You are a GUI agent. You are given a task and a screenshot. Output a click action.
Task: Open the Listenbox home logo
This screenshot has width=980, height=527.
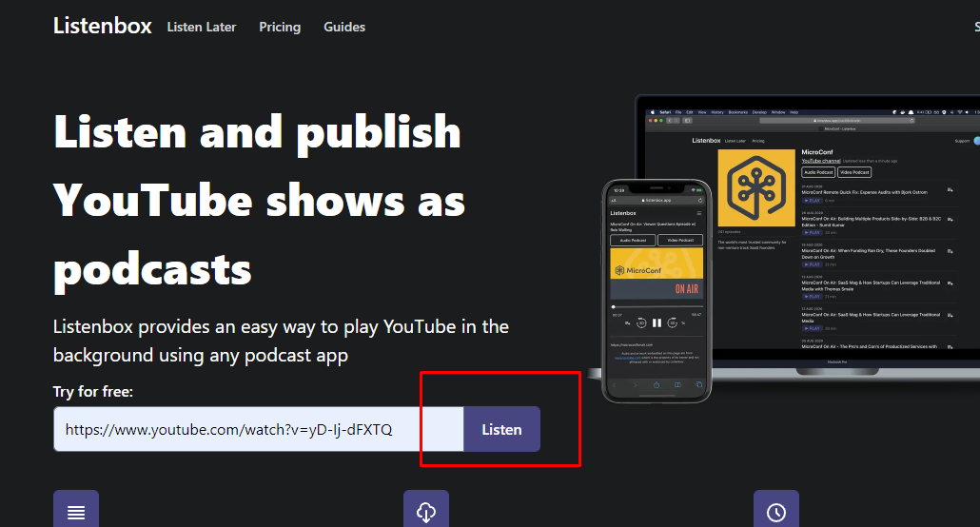tap(103, 26)
